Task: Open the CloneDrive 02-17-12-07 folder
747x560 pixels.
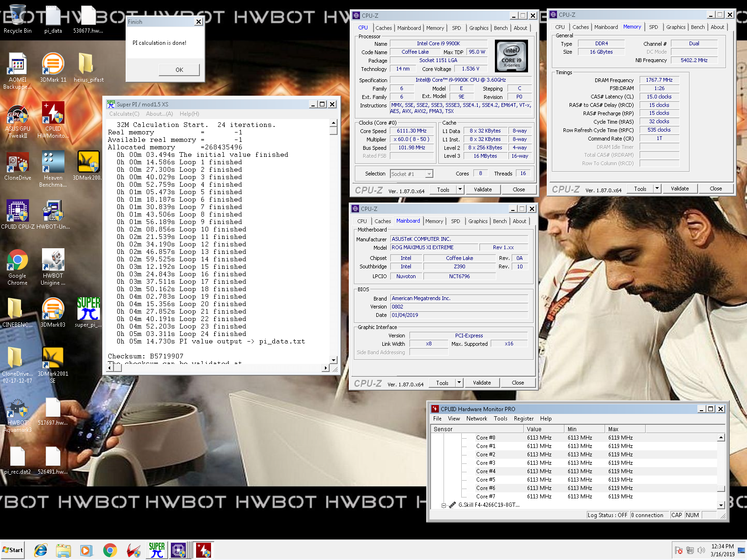Action: coord(17,365)
